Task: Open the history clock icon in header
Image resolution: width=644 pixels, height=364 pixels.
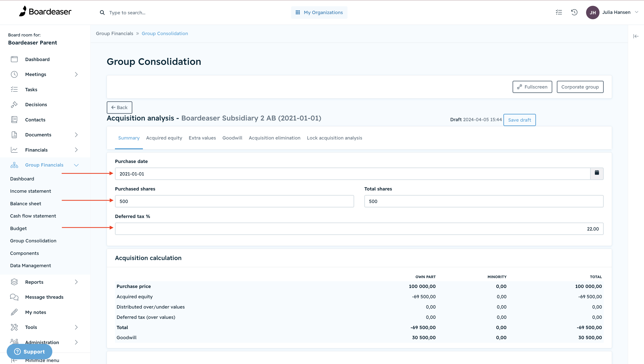Action: [574, 12]
